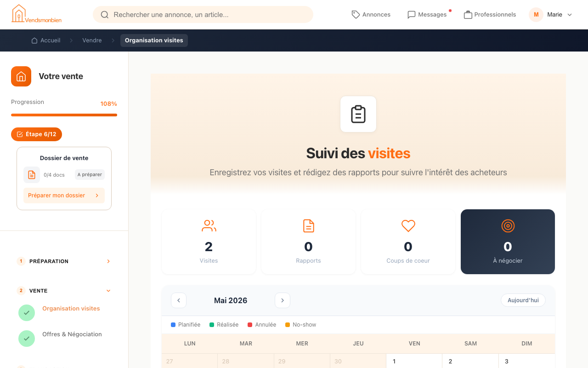
Task: Select the Rapports stat card
Action: [308, 241]
